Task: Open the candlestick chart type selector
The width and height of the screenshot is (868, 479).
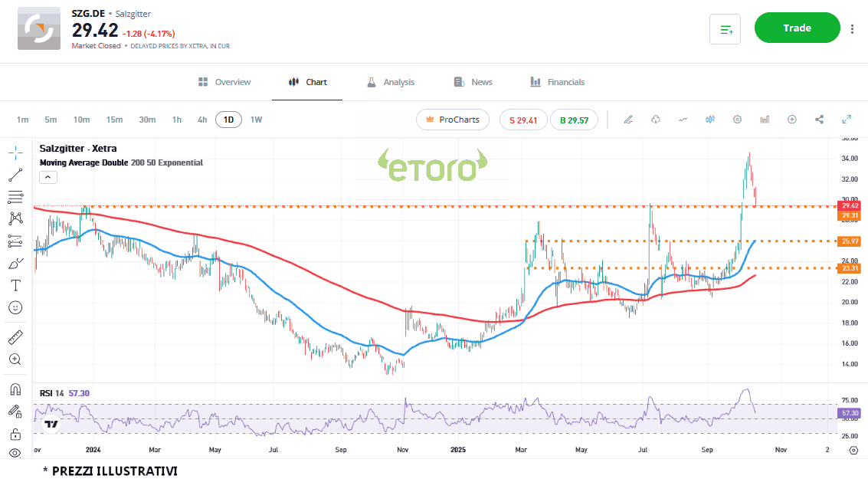Action: tap(710, 120)
